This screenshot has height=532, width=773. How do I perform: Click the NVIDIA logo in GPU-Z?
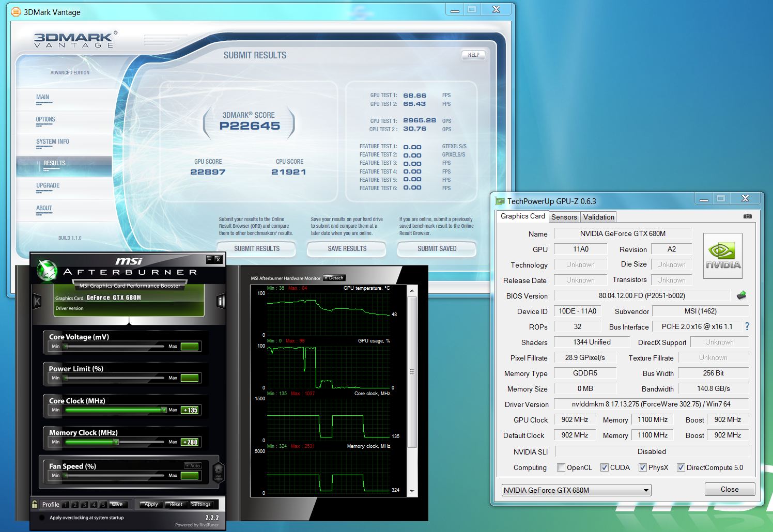pyautogui.click(x=723, y=256)
